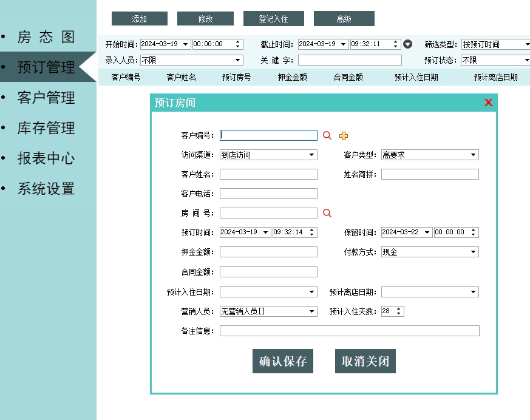
Task: Close the 预订房间 dialog with red X
Action: (x=488, y=103)
